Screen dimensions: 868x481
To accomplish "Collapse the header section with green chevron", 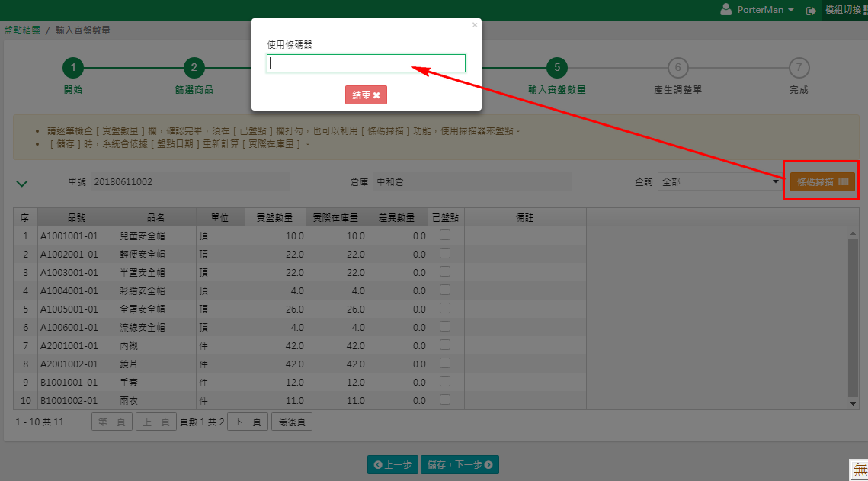I will point(21,183).
